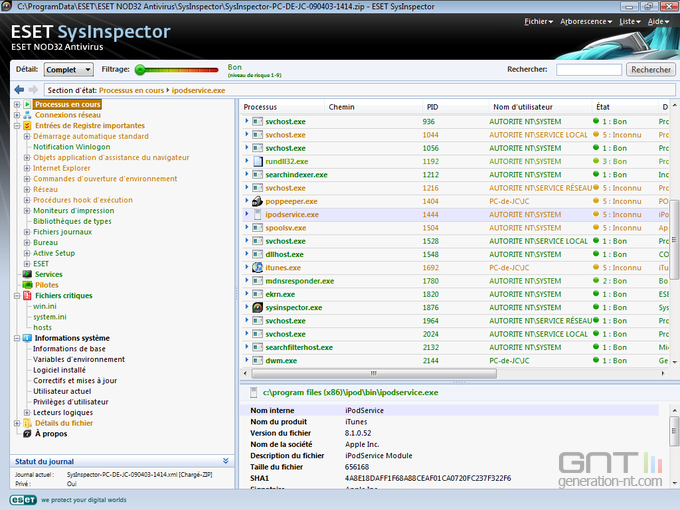The width and height of the screenshot is (680, 510).
Task: Open the Fichier menu
Action: point(539,21)
